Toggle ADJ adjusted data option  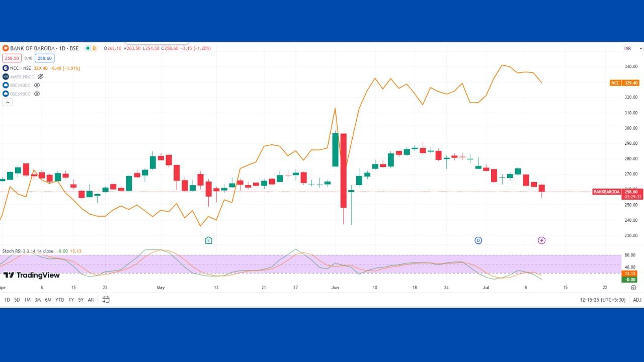(637, 300)
